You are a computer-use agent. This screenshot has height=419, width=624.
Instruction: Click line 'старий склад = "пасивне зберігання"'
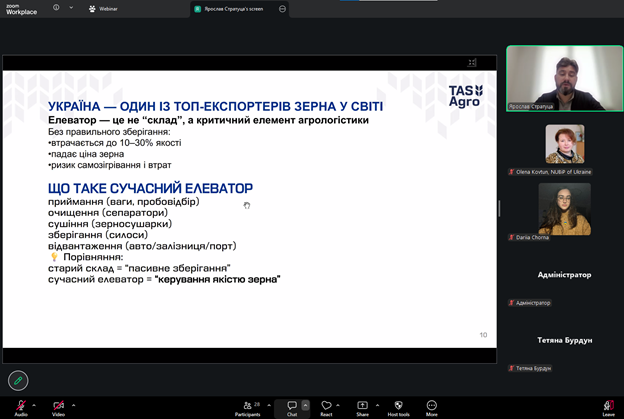click(139, 268)
